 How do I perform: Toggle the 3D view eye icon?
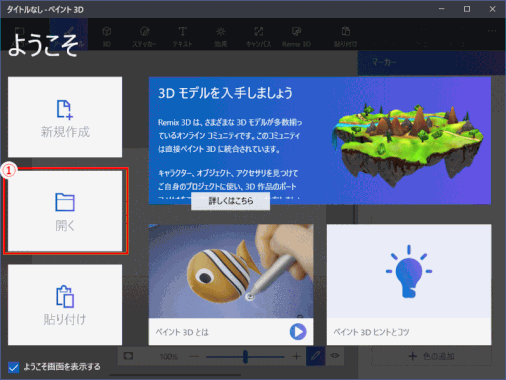click(x=335, y=356)
